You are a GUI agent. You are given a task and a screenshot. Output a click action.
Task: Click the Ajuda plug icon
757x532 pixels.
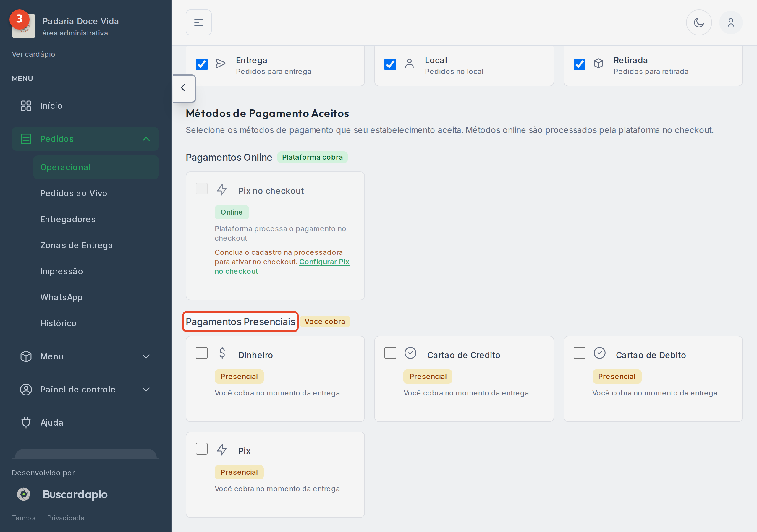26,422
